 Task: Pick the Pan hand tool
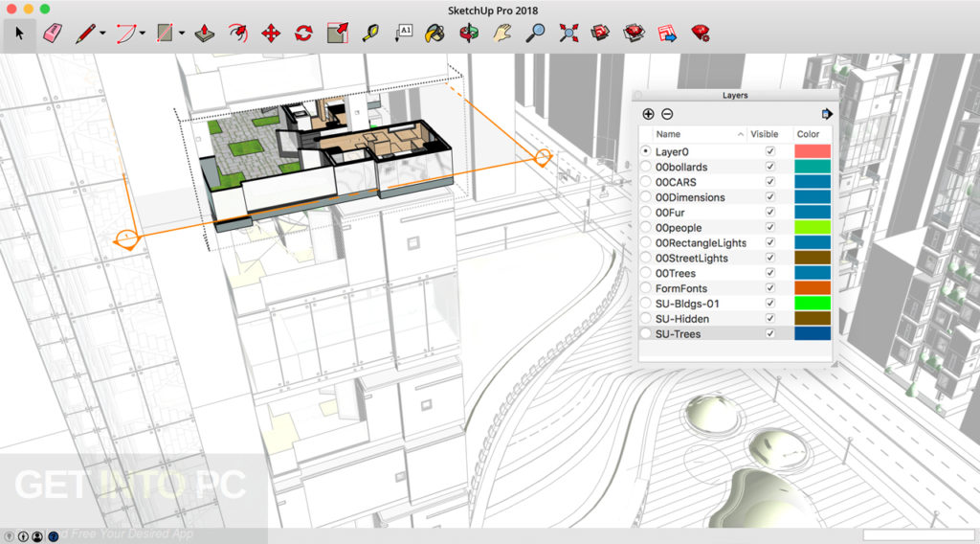pos(501,34)
